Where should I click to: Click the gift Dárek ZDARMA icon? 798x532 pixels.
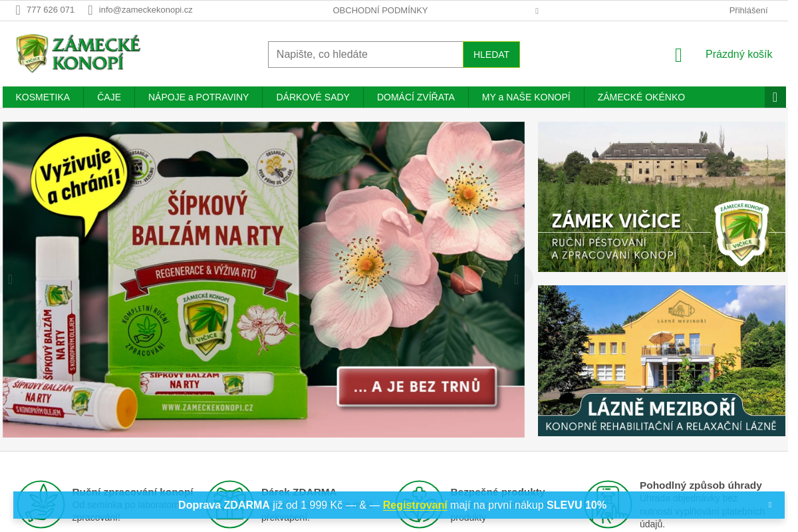pyautogui.click(x=229, y=504)
